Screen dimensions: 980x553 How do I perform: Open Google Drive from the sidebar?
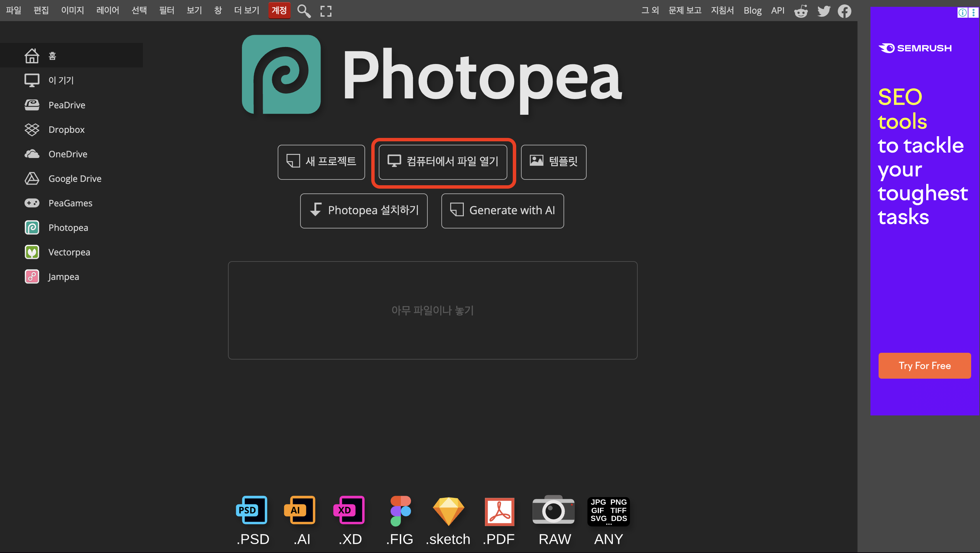point(75,178)
